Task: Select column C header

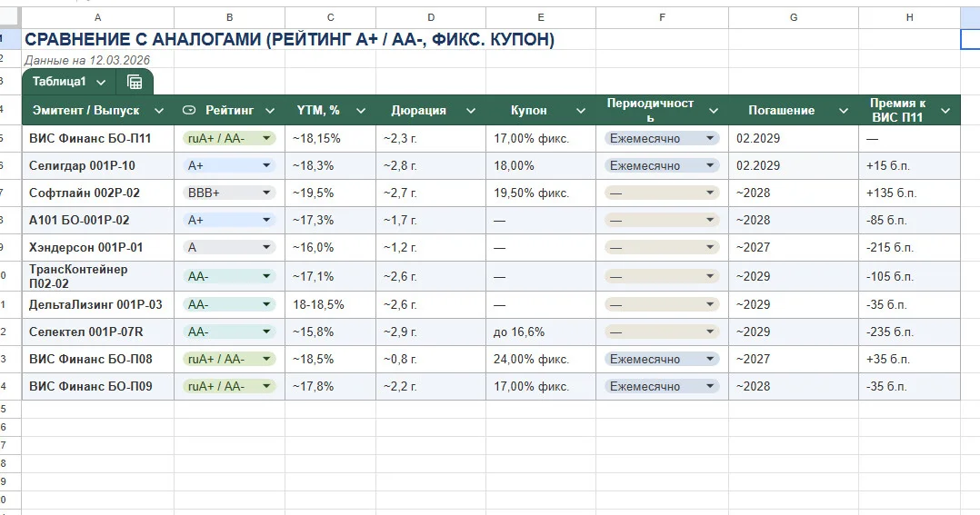Action: click(330, 17)
